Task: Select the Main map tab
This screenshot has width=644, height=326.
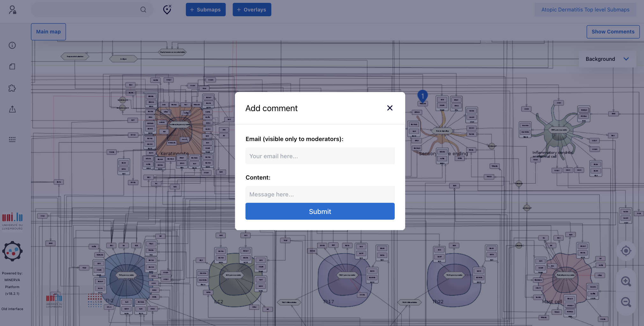Action: (48, 32)
